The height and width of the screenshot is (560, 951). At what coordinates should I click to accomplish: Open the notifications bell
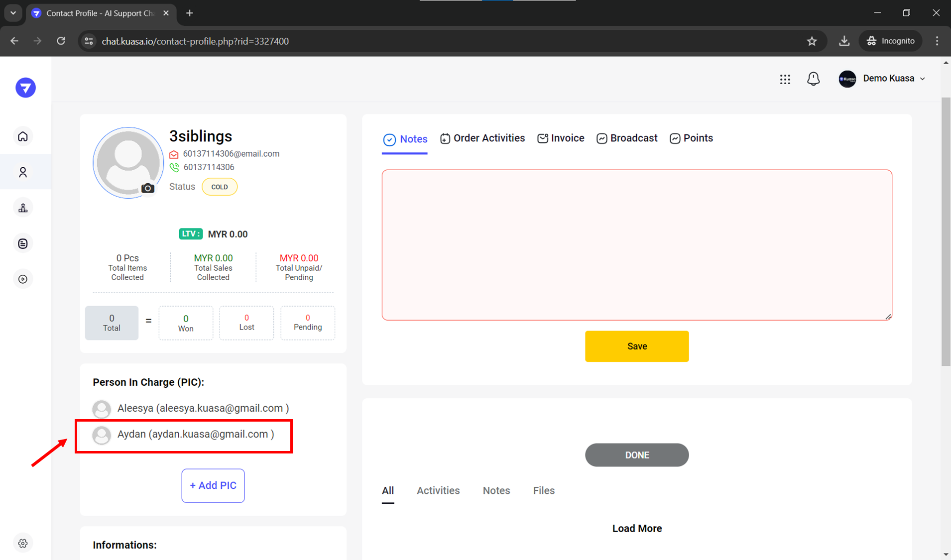click(813, 79)
